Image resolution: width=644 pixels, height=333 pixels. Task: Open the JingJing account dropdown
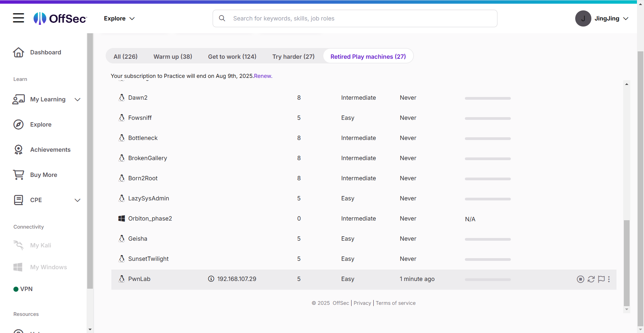[x=611, y=18]
